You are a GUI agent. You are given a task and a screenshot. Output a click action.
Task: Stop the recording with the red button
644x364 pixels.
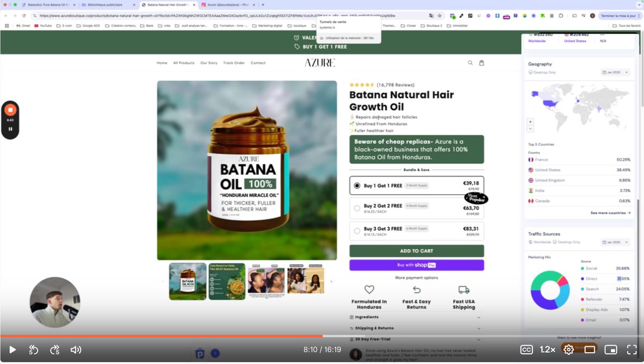point(10,110)
